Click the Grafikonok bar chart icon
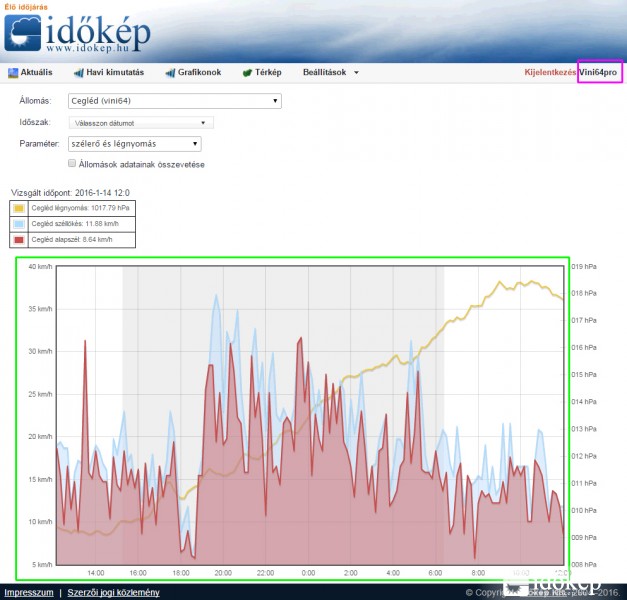This screenshot has height=600, width=627. point(171,73)
